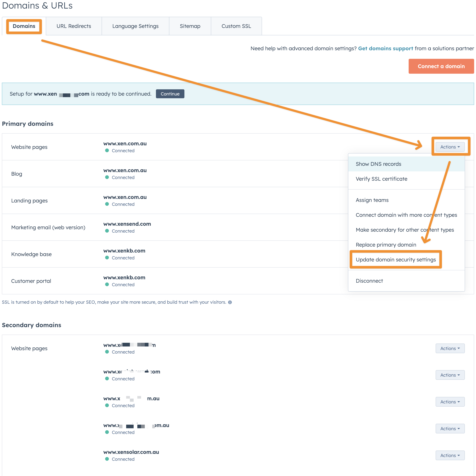Click the Domains tab
476x476 pixels.
click(24, 26)
